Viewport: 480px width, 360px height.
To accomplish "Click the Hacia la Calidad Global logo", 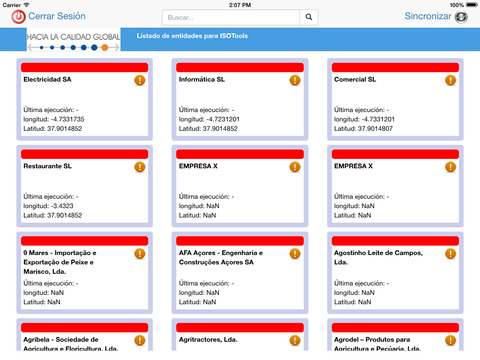I will pyautogui.click(x=73, y=40).
